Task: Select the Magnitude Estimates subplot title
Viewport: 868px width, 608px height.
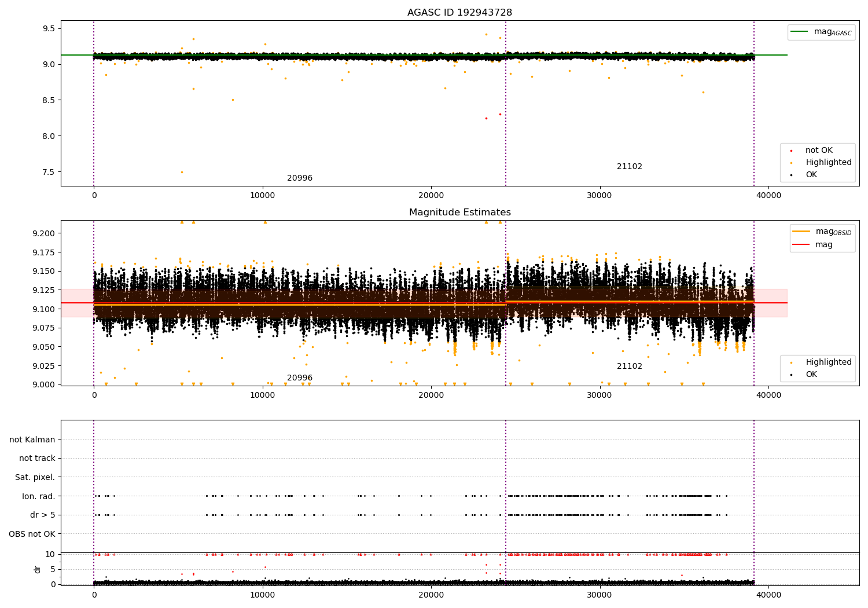Action: (459, 213)
